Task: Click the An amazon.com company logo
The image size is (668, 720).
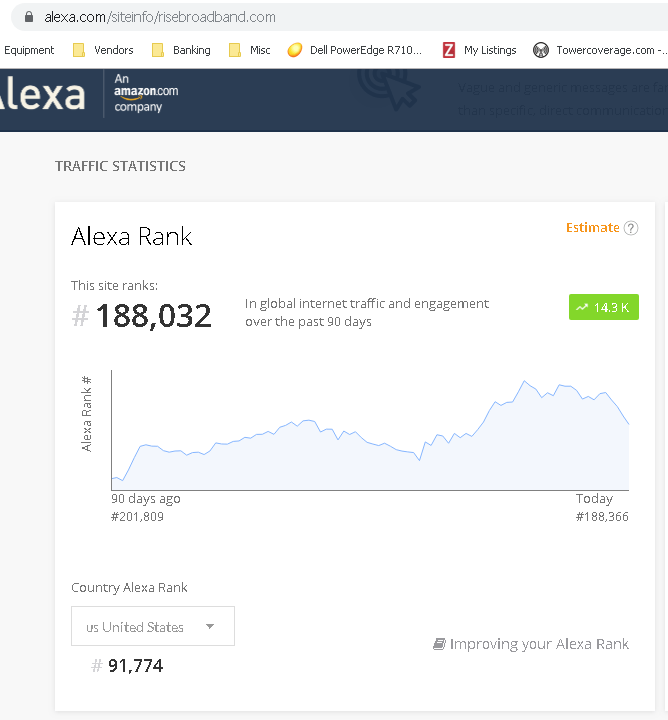Action: point(146,93)
